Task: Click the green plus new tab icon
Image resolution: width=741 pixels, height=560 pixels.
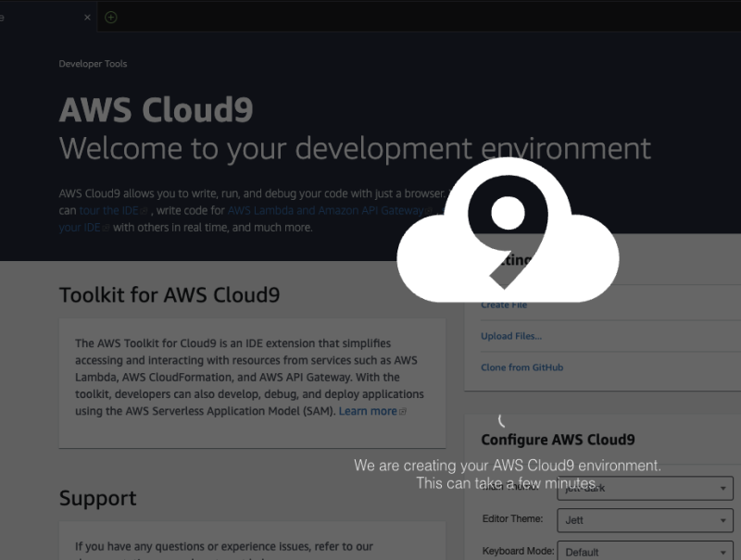Action: [x=111, y=17]
